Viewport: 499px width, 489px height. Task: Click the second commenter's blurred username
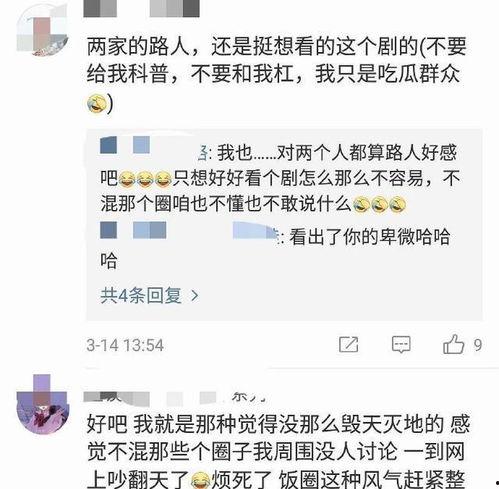point(175,397)
